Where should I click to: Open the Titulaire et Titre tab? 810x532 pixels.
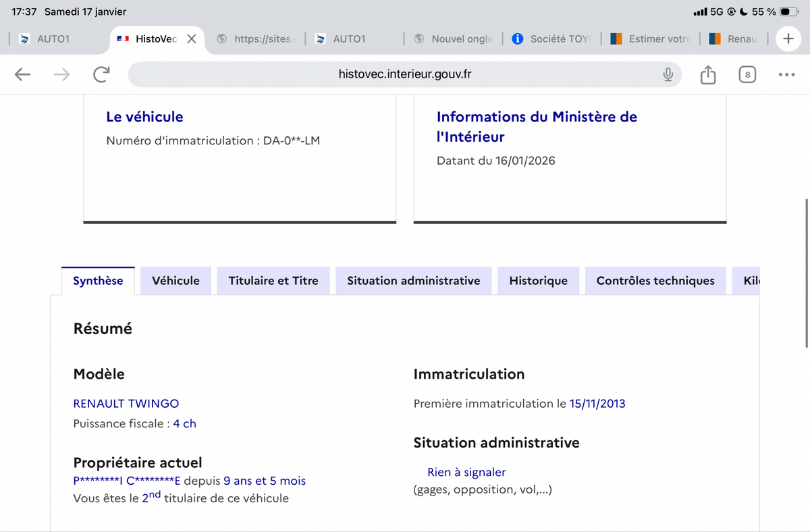pyautogui.click(x=273, y=281)
